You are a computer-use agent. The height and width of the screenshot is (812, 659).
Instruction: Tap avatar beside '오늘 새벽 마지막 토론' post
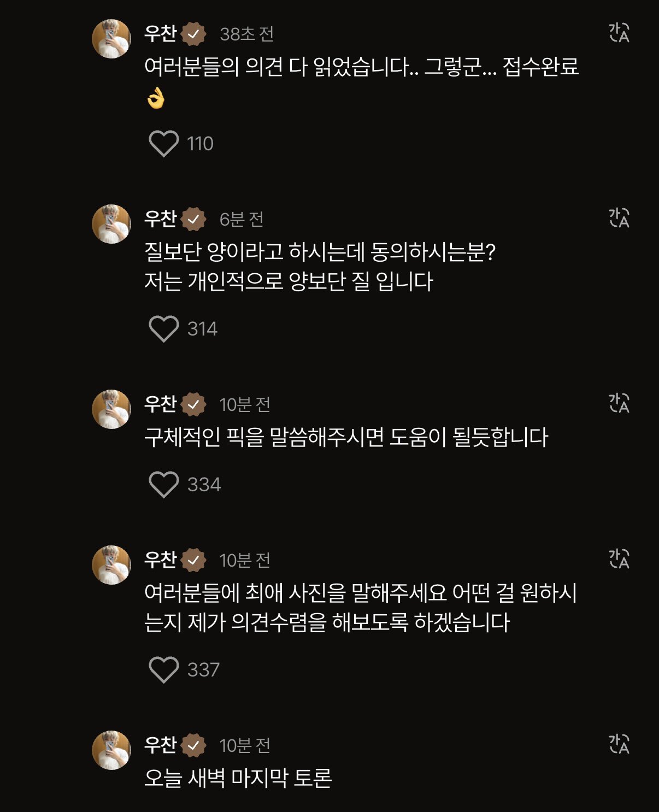click(x=111, y=750)
